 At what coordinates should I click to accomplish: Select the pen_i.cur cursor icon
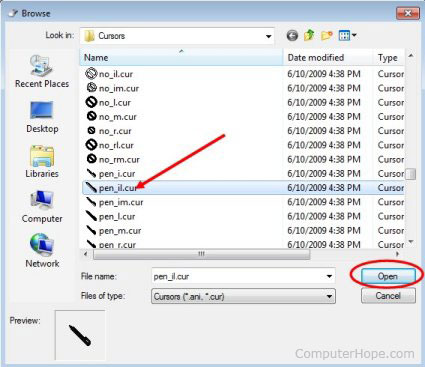(x=91, y=173)
